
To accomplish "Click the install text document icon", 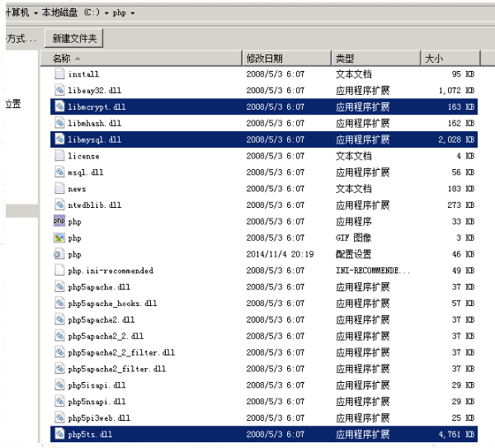I will [59, 73].
